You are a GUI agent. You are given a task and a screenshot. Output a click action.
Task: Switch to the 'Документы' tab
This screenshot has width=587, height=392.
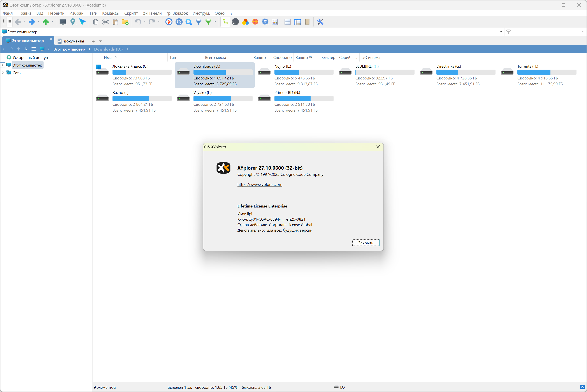pyautogui.click(x=71, y=41)
